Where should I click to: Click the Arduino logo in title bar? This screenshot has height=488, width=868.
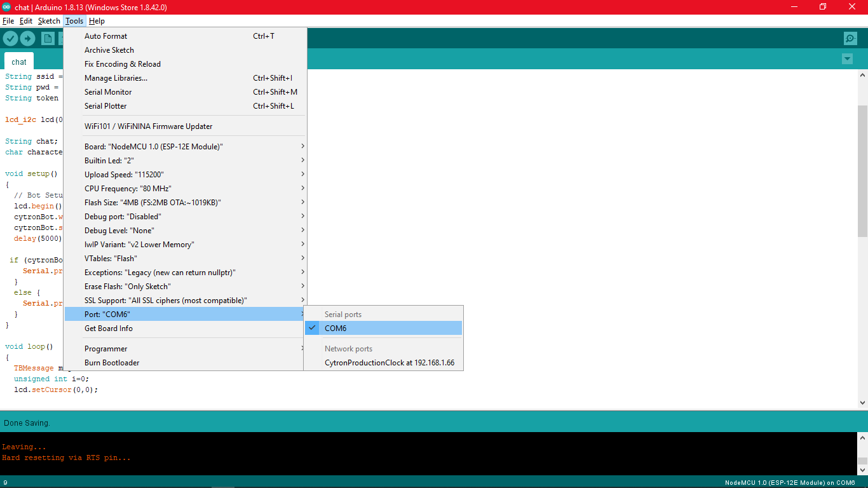pyautogui.click(x=6, y=7)
